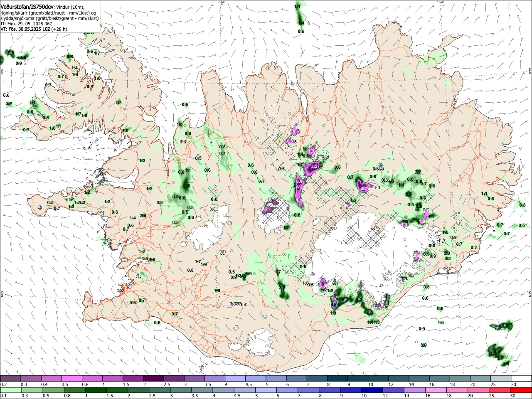Click the palest green bottom-row swatch from 0.1 to 0.3
Viewport: 532px width, 399px height.
12,390
